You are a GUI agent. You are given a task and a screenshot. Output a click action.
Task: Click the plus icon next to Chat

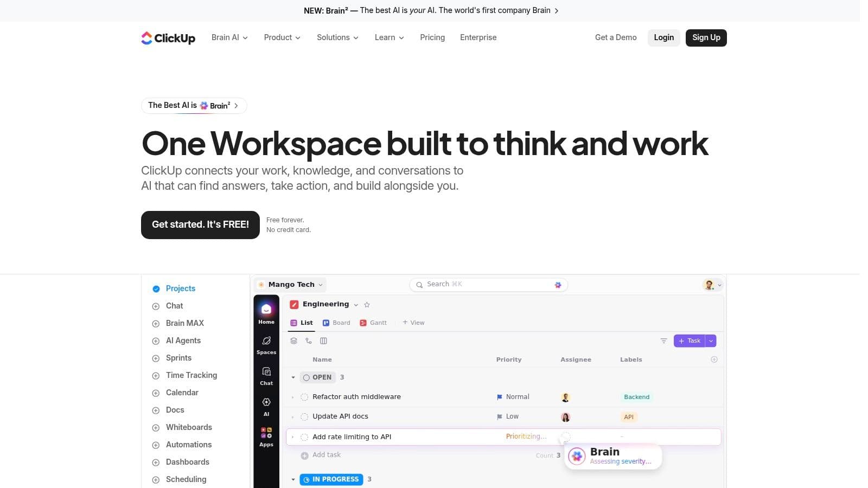156,306
